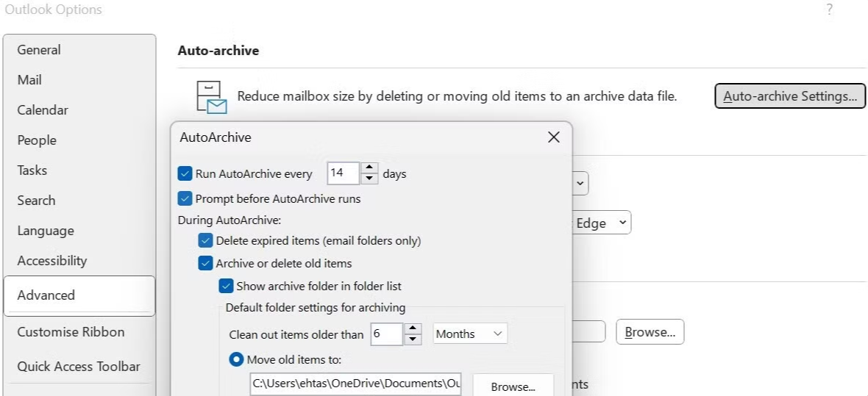Increase the AutoArchive days interval
Image resolution: width=868 pixels, height=396 pixels.
tap(369, 168)
